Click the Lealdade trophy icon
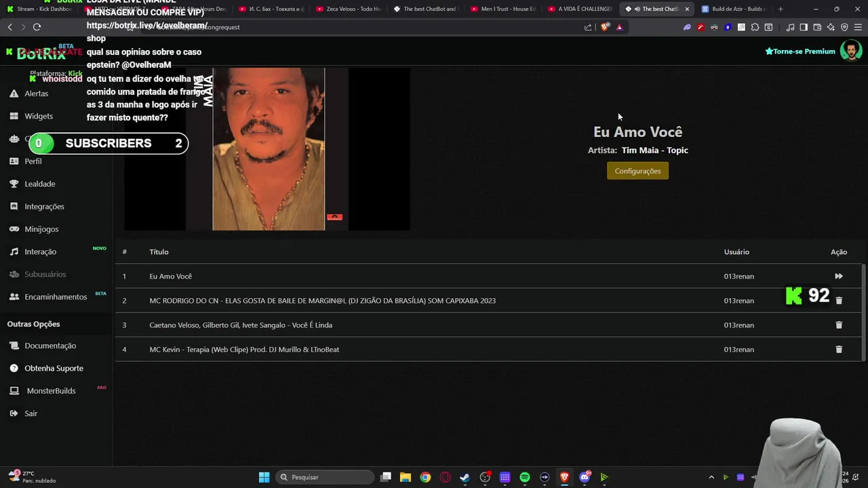 point(14,184)
